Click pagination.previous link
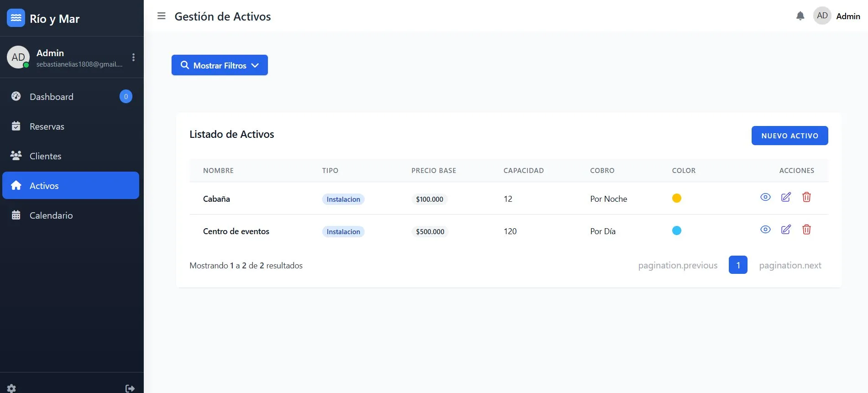 click(678, 265)
